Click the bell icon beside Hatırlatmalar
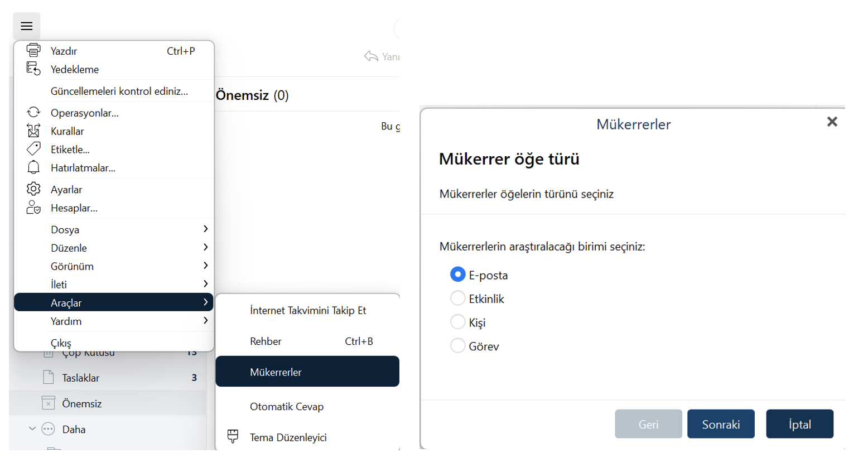Screen dimensions: 868x472 [x=33, y=167]
